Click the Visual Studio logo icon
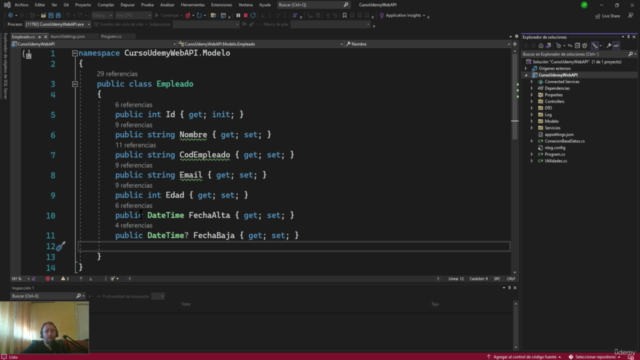The width and height of the screenshot is (640, 360). (x=7, y=5)
